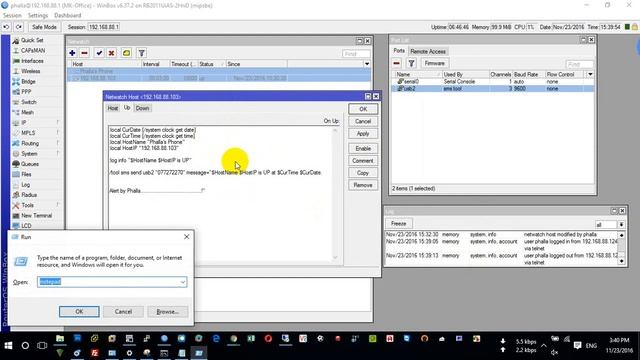
Task: Click Browse in the Run dialog
Action: (x=168, y=312)
